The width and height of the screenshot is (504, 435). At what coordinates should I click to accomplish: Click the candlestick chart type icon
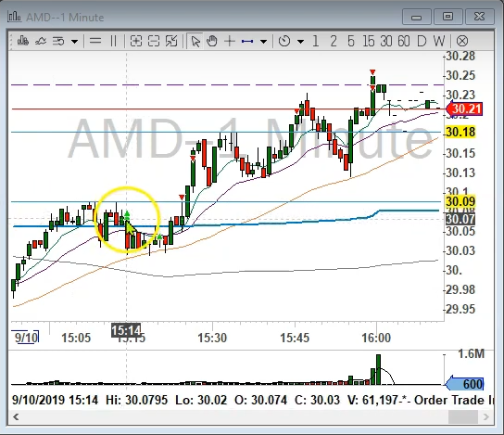pos(23,41)
